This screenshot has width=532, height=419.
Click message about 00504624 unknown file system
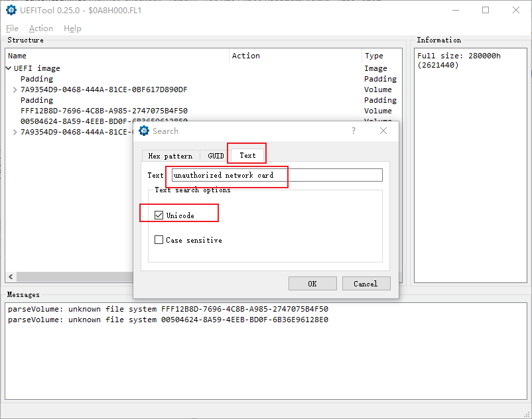coord(168,320)
